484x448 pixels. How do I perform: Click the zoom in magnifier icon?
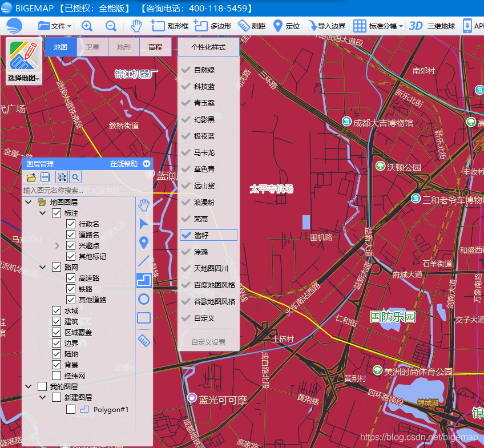coord(87,26)
